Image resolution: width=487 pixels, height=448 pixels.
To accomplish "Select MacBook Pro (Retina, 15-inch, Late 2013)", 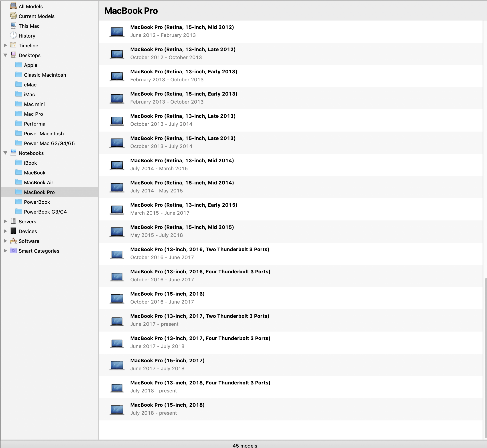I will point(291,142).
